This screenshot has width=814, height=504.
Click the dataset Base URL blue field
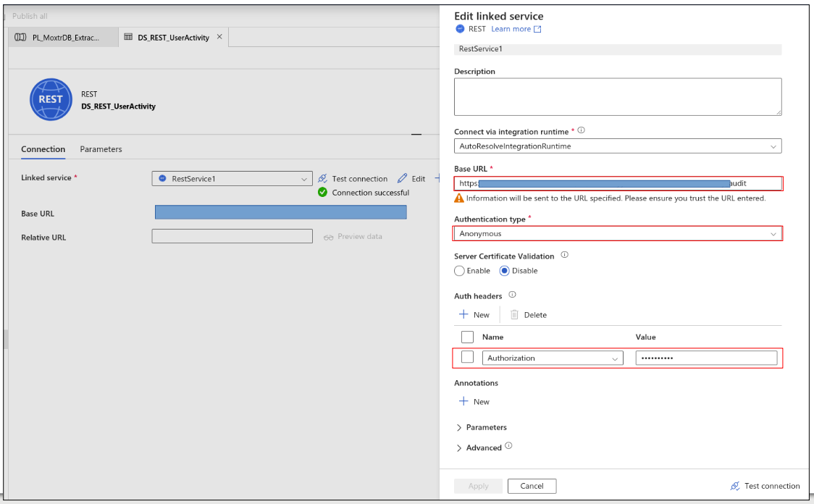point(281,211)
